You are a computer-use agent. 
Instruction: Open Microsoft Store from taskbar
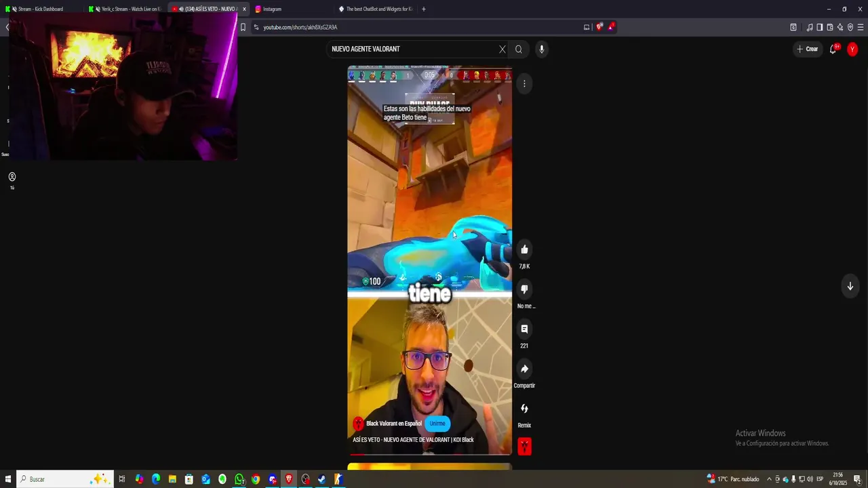tap(189, 479)
